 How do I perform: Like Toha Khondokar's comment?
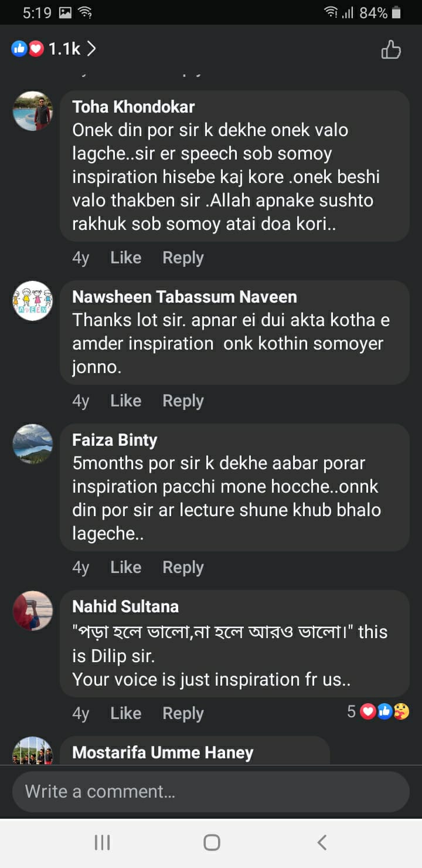click(x=125, y=258)
